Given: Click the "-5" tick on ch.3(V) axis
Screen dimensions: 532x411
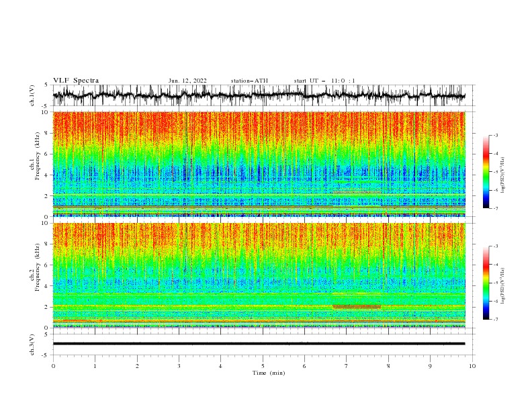Looking at the screenshot, I should (x=46, y=355).
